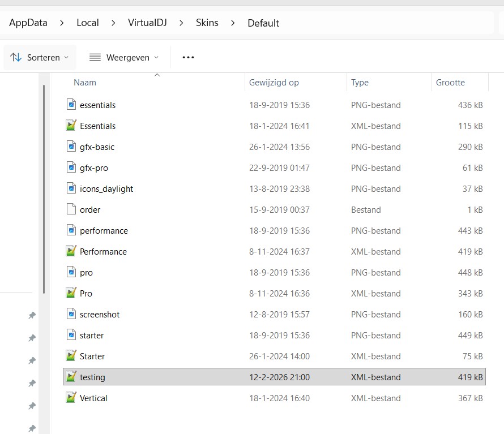Expand the chevron after VirtualDJ in path

[181, 23]
